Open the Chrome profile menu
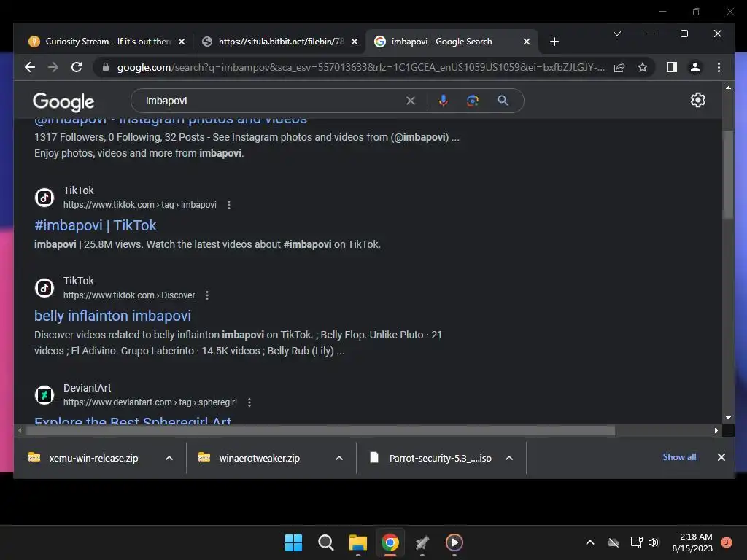The height and width of the screenshot is (560, 747). 695,67
